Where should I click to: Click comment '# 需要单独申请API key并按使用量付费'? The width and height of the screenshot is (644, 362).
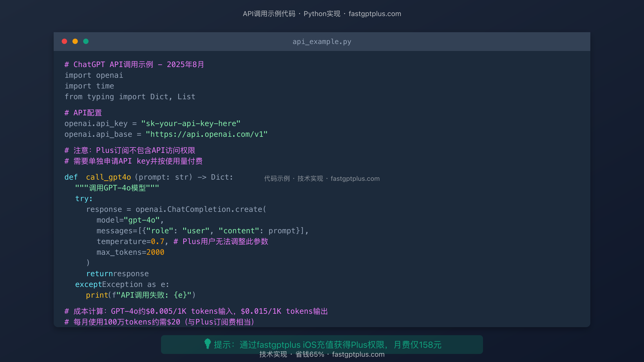133,161
